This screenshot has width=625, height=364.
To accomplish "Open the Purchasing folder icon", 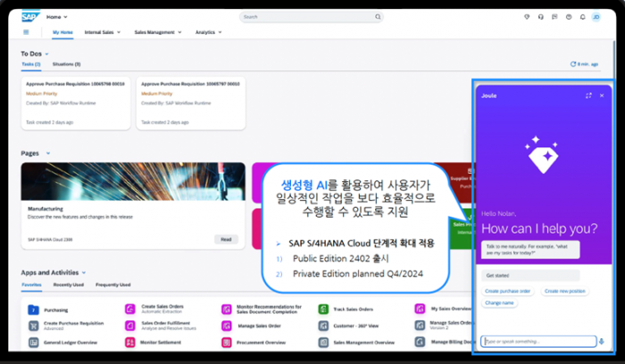I will click(34, 310).
